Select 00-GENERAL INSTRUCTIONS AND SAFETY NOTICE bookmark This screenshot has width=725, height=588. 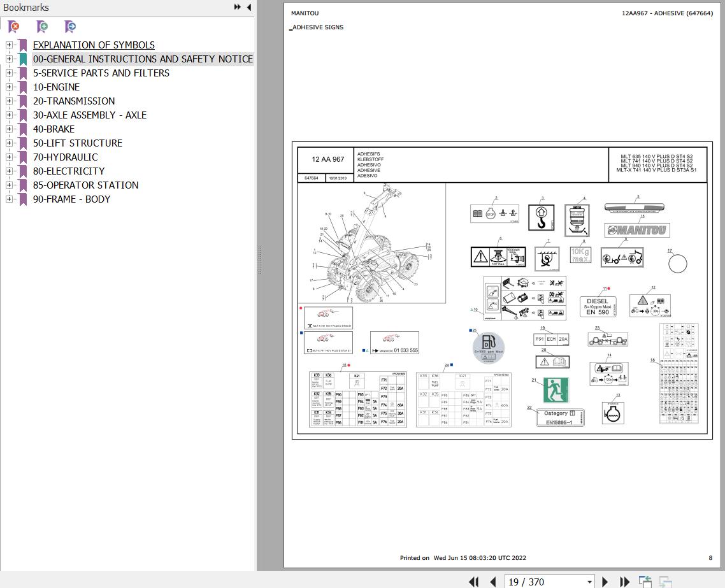click(x=143, y=59)
